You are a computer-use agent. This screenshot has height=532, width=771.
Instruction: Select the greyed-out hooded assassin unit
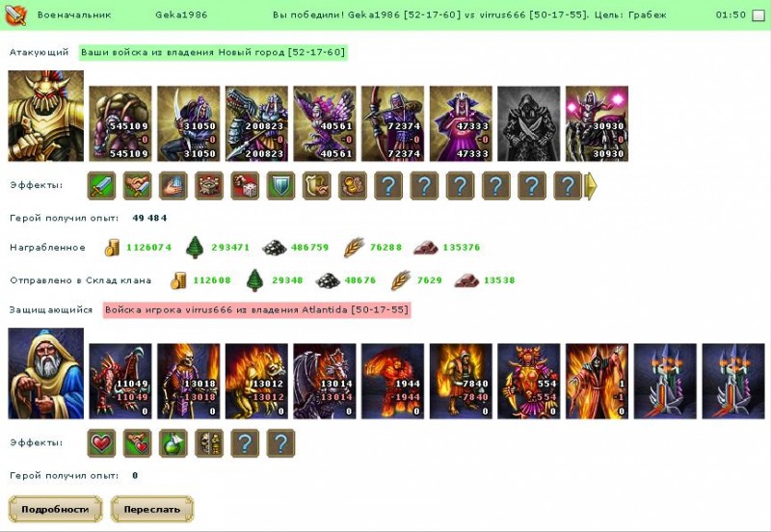click(x=528, y=124)
